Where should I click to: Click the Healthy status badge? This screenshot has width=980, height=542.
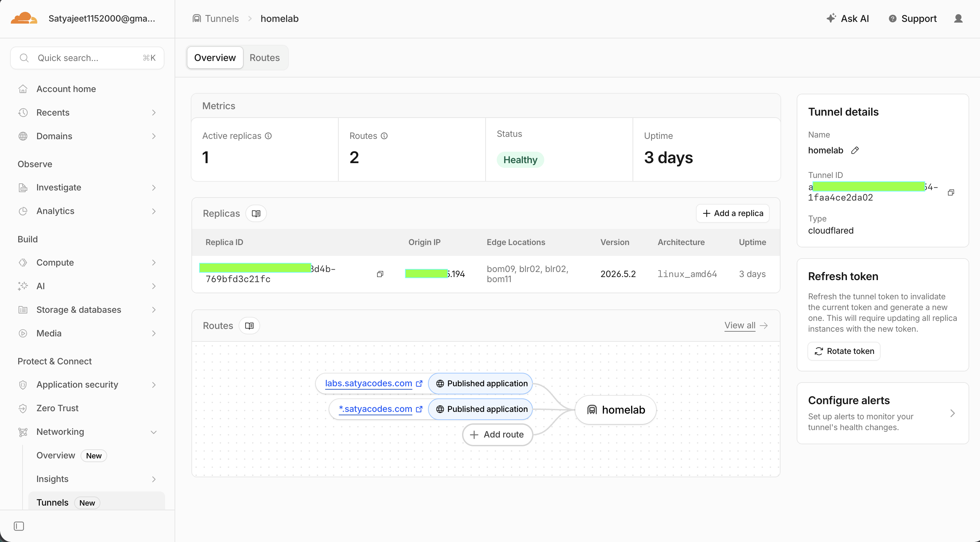click(520, 160)
